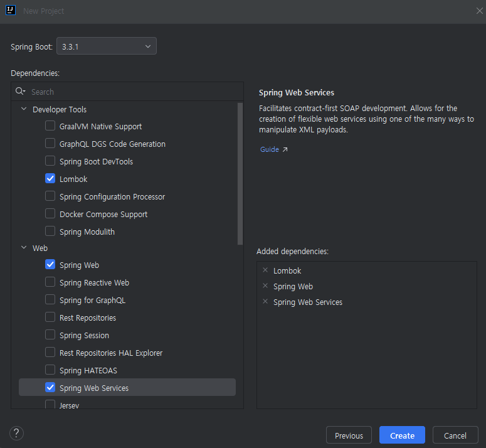Enable GraalVM Native Support checkbox
Image resolution: width=486 pixels, height=448 pixels.
pyautogui.click(x=50, y=125)
